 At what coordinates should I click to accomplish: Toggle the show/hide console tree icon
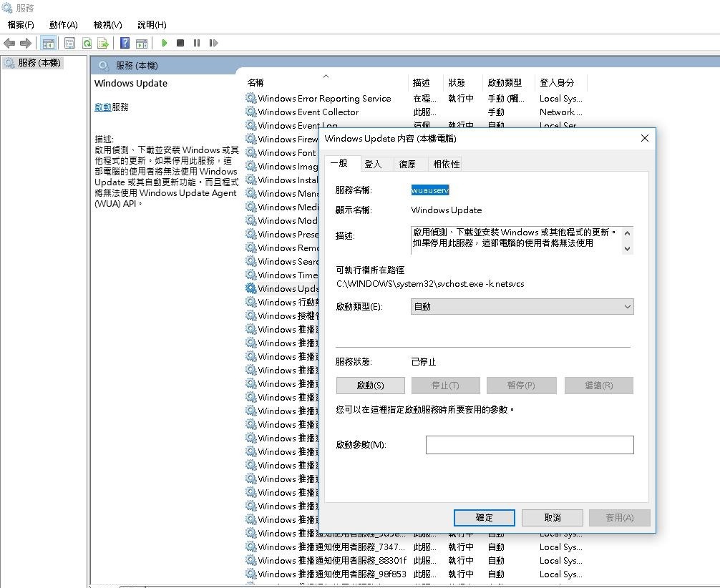(x=48, y=43)
